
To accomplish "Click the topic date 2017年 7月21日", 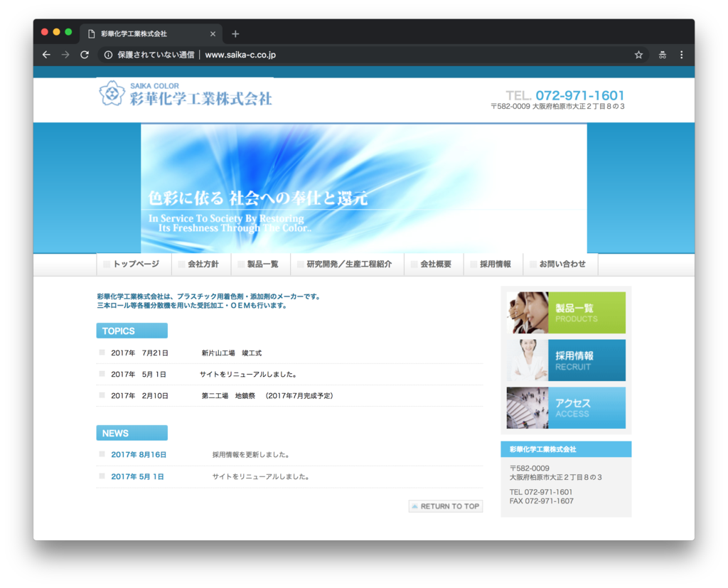I will (140, 353).
